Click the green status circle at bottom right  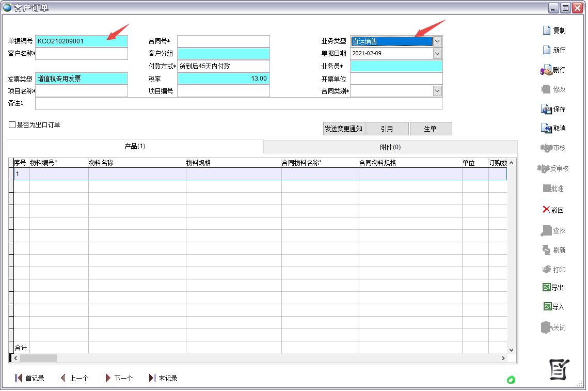(511, 380)
